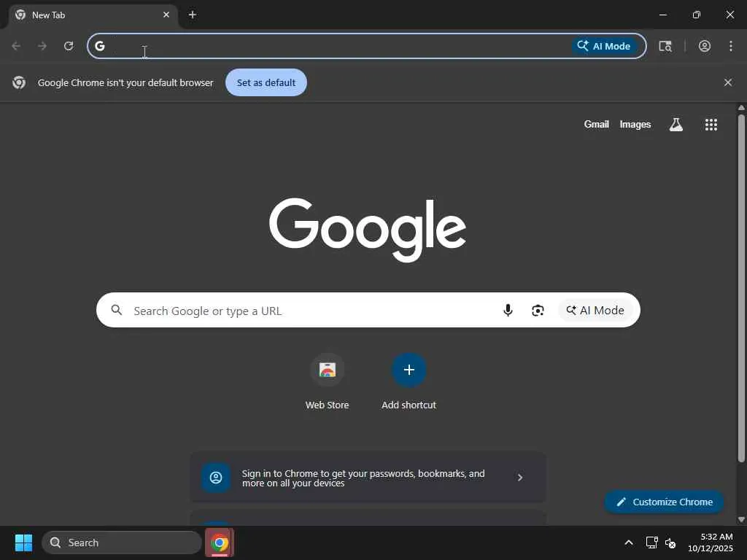The height and width of the screenshot is (560, 747).
Task: Click the taskbar Search box
Action: pos(122,542)
